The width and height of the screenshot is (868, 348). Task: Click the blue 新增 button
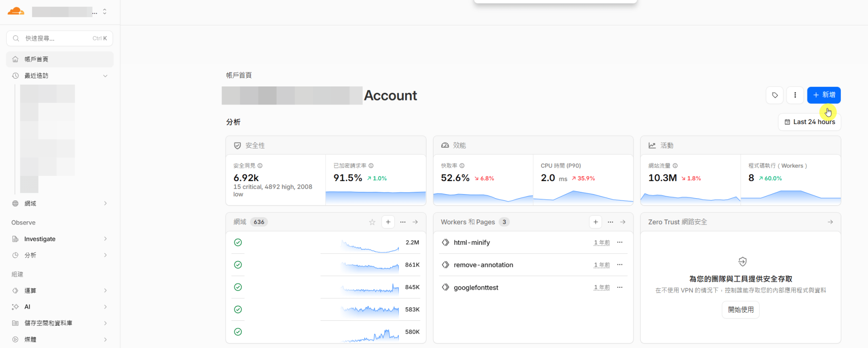tap(824, 95)
